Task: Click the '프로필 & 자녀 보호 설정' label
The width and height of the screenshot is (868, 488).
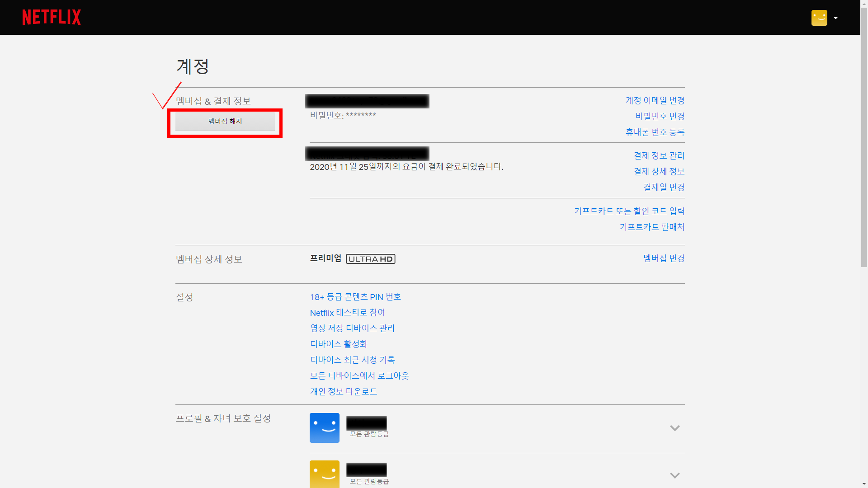Action: pyautogui.click(x=223, y=418)
